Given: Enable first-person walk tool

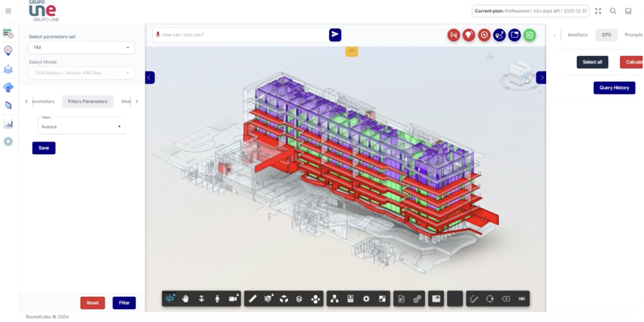Looking at the screenshot, I should click(x=217, y=299).
